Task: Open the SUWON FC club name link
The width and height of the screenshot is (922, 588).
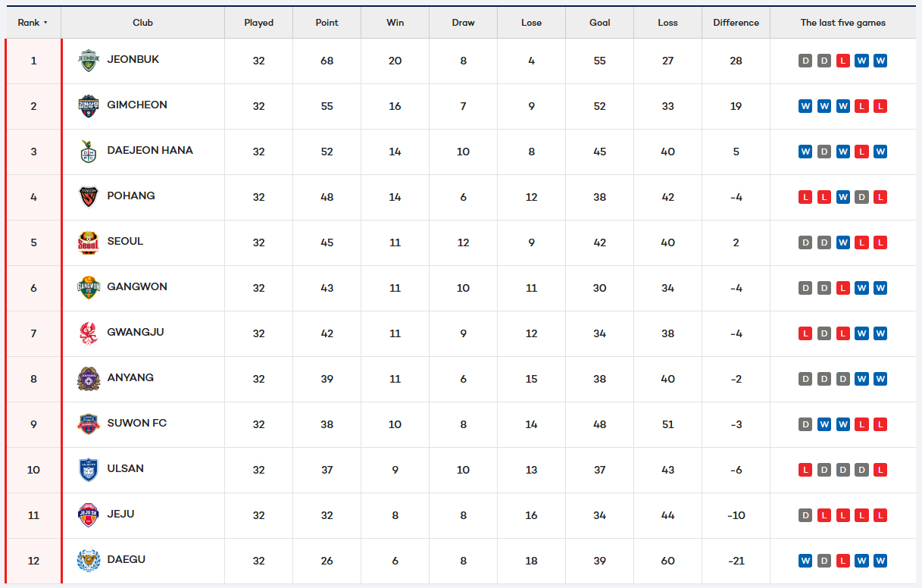Action: 137,423
